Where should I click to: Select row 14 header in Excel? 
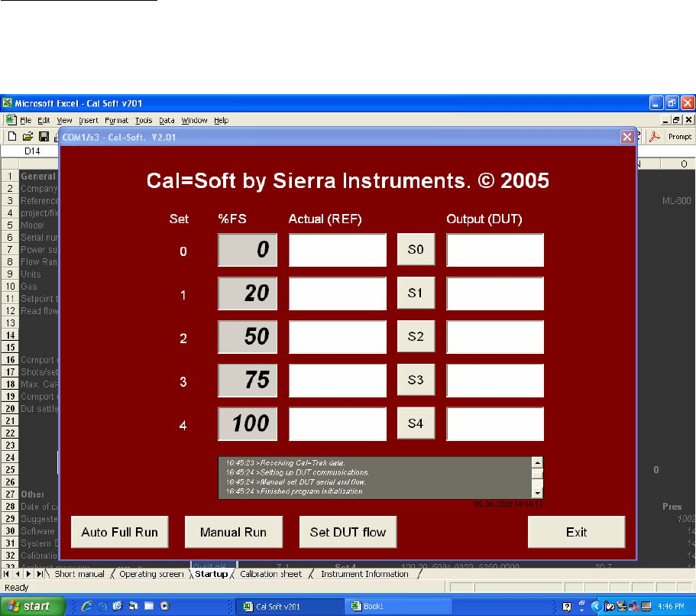(x=10, y=336)
